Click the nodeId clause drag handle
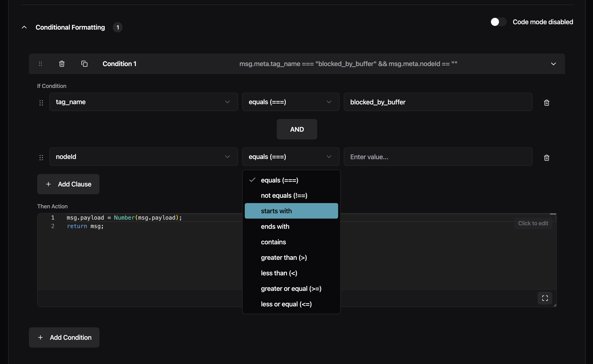This screenshot has height=364, width=593. coord(41,158)
